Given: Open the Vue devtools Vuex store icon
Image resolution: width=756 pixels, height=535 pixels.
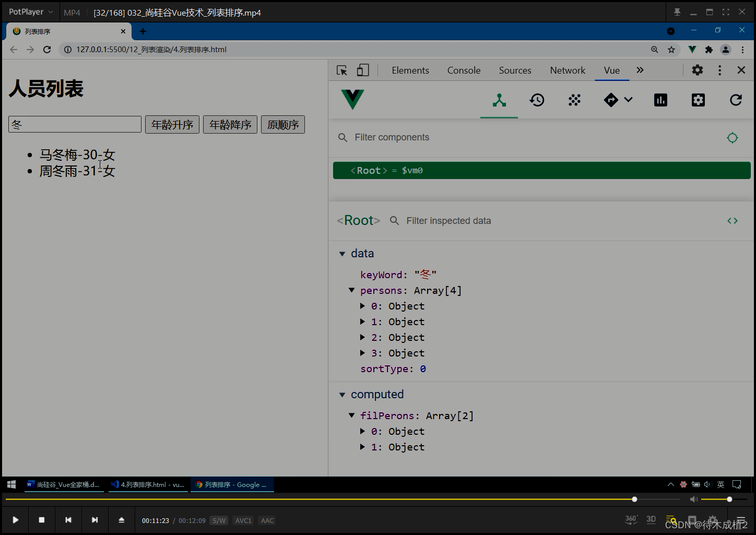Looking at the screenshot, I should click(574, 100).
